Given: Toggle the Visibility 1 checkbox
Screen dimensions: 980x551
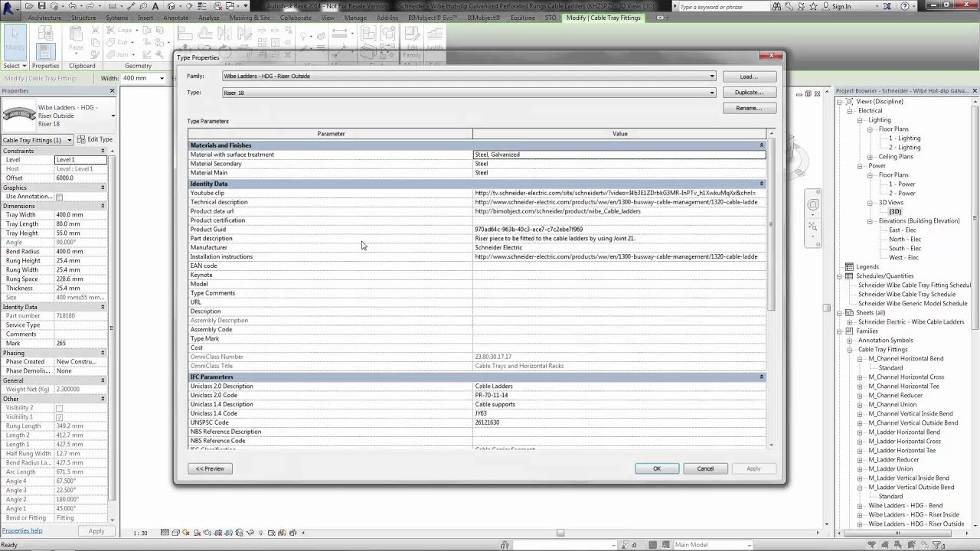Looking at the screenshot, I should pyautogui.click(x=59, y=417).
